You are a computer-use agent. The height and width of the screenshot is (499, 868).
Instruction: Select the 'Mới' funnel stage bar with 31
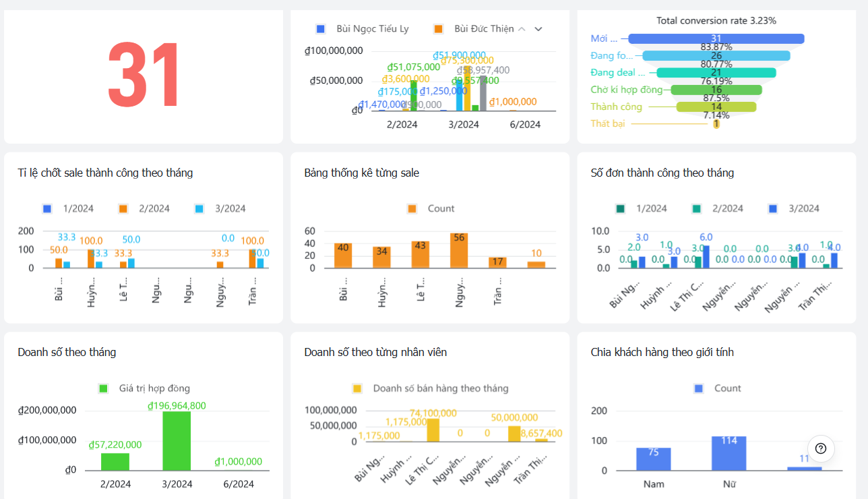[x=716, y=39]
